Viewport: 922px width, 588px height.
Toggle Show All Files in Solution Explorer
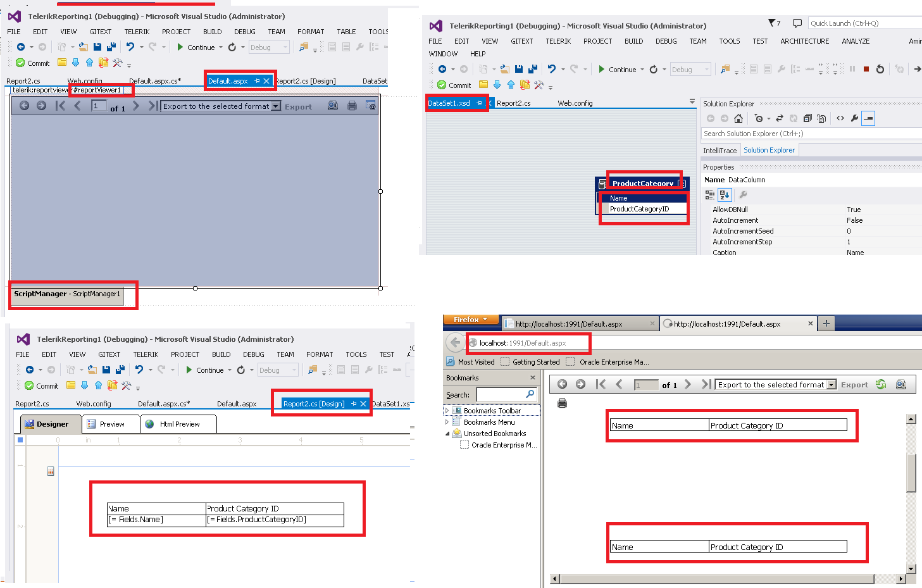(x=821, y=118)
